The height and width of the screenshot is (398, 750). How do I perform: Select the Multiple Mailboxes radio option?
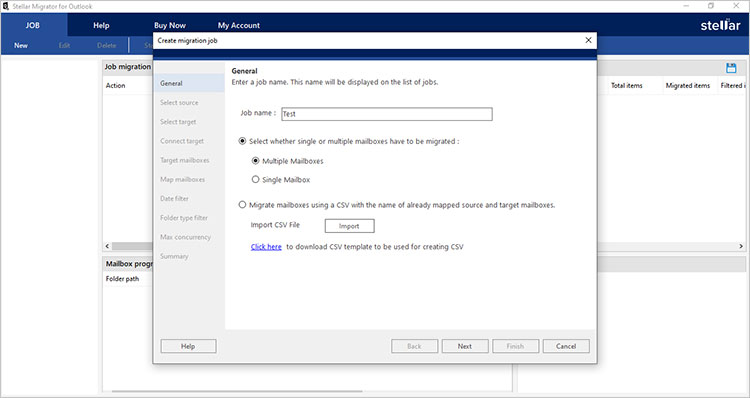(x=255, y=161)
